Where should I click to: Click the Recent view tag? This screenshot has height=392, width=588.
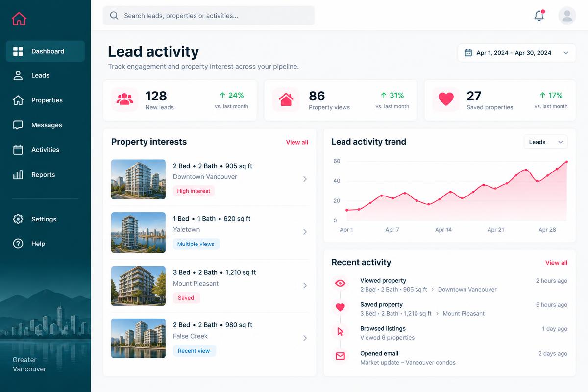tap(194, 351)
